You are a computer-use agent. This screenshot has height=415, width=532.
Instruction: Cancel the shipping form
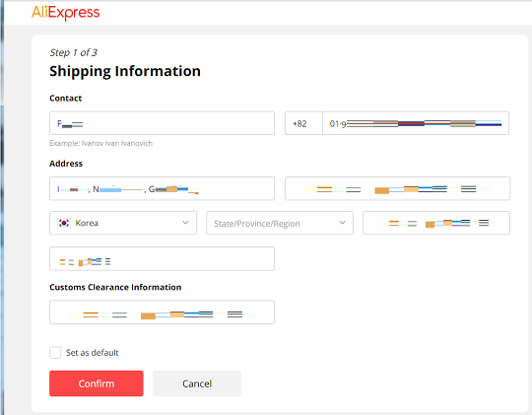coord(197,383)
